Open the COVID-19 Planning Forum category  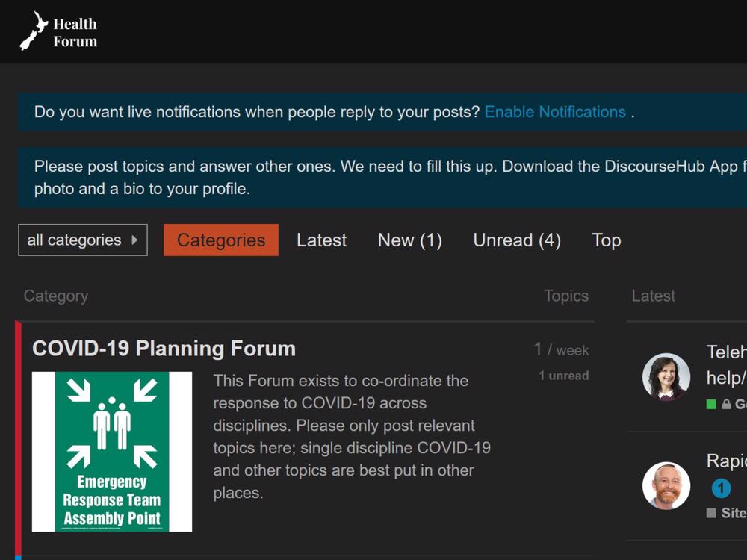[164, 349]
